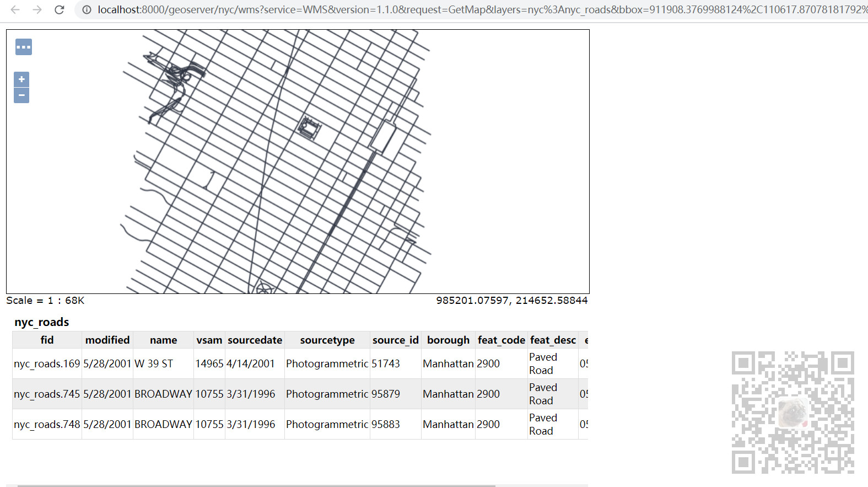Image resolution: width=868 pixels, height=487 pixels.
Task: Click the vsam column header
Action: [x=209, y=340]
